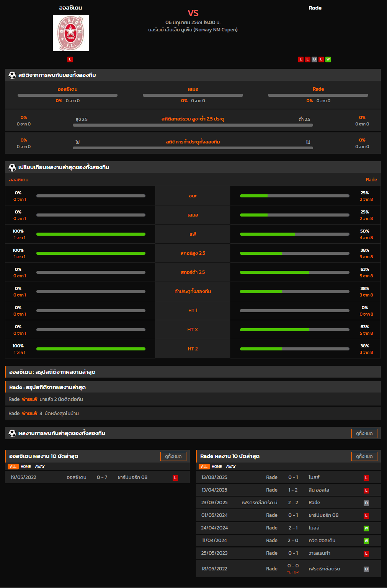Click ดูทั้งหมด button in Rade last 10 matches
387x588 pixels.
pos(364,456)
